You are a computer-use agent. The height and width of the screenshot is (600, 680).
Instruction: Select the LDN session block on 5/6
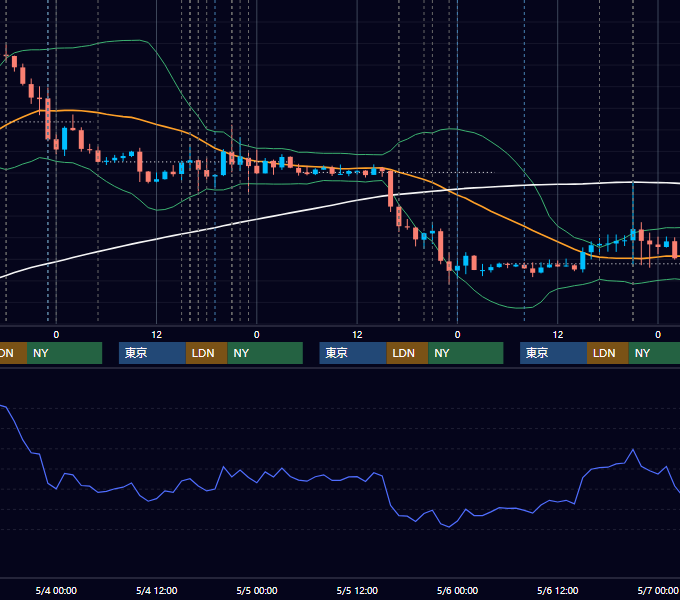coord(608,353)
